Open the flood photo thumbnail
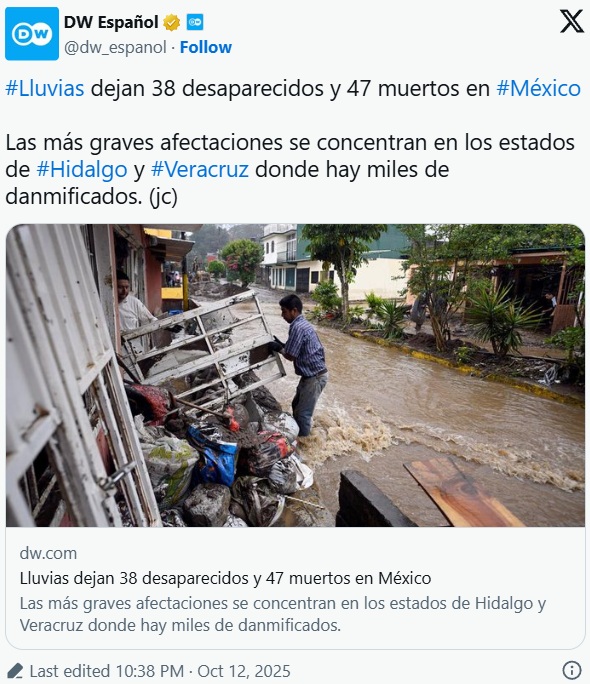The height and width of the screenshot is (684, 590). click(x=295, y=376)
